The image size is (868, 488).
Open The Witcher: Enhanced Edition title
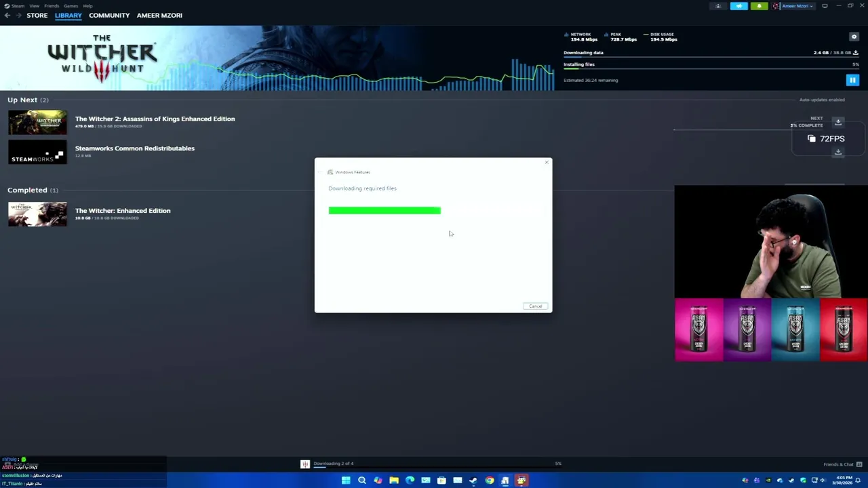click(x=123, y=211)
